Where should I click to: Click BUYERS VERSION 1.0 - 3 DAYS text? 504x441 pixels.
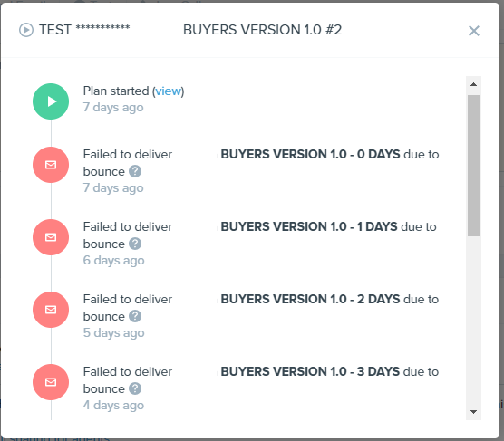(311, 371)
